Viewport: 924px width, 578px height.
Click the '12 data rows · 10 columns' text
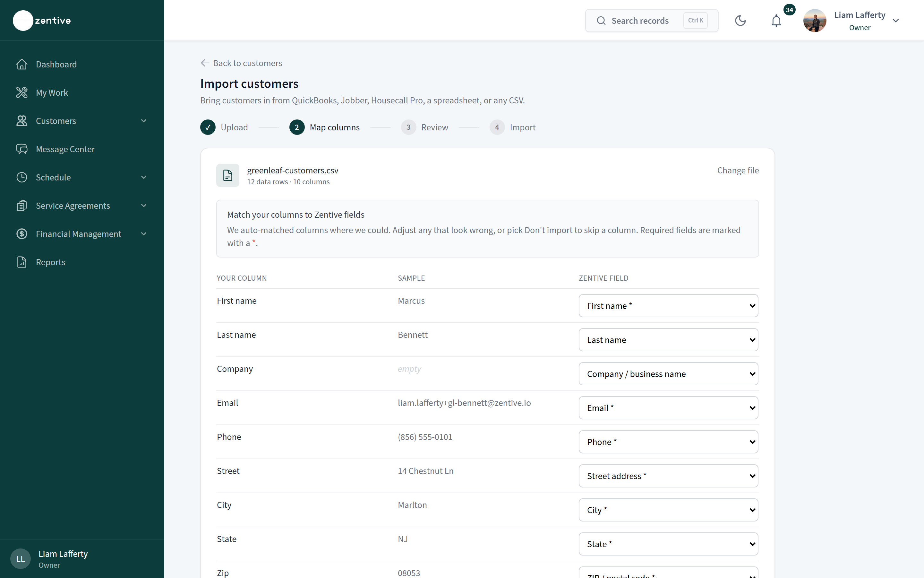tap(288, 182)
